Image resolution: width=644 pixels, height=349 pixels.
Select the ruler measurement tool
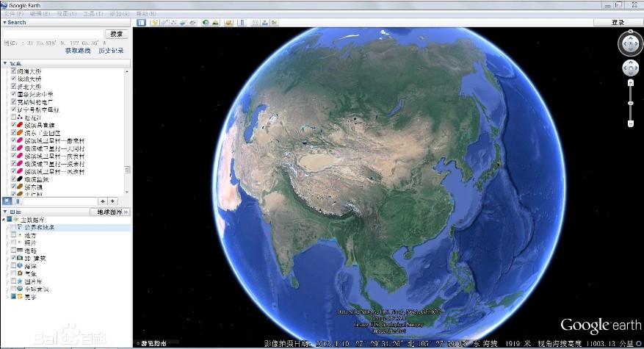[x=242, y=23]
